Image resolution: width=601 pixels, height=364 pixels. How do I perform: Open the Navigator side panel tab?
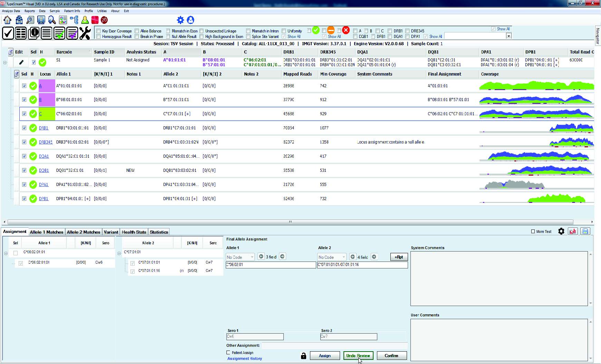(x=598, y=36)
